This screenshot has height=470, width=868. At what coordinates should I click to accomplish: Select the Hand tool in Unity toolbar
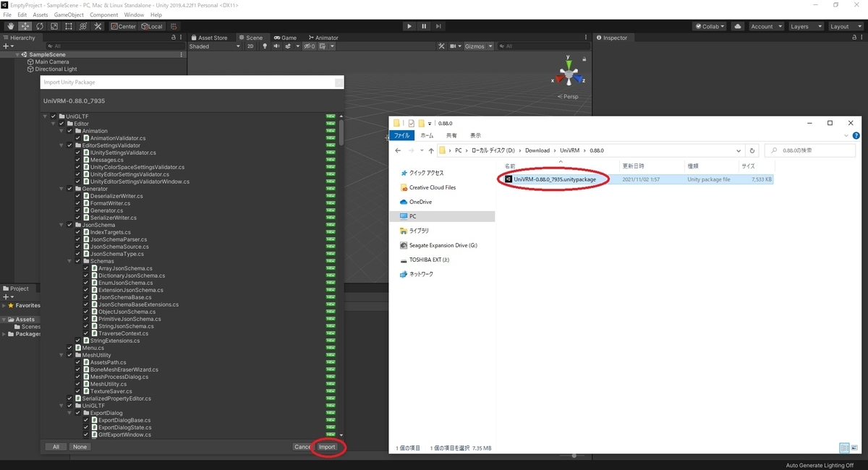[x=11, y=26]
